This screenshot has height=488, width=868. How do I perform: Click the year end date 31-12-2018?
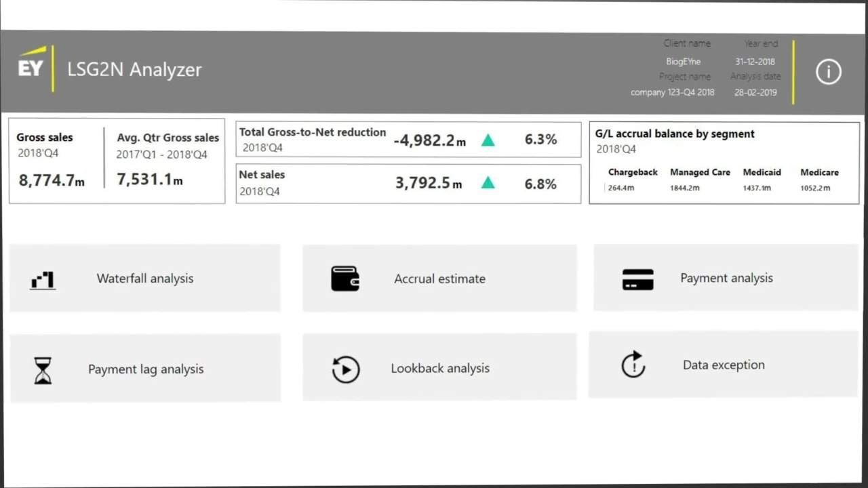[755, 61]
